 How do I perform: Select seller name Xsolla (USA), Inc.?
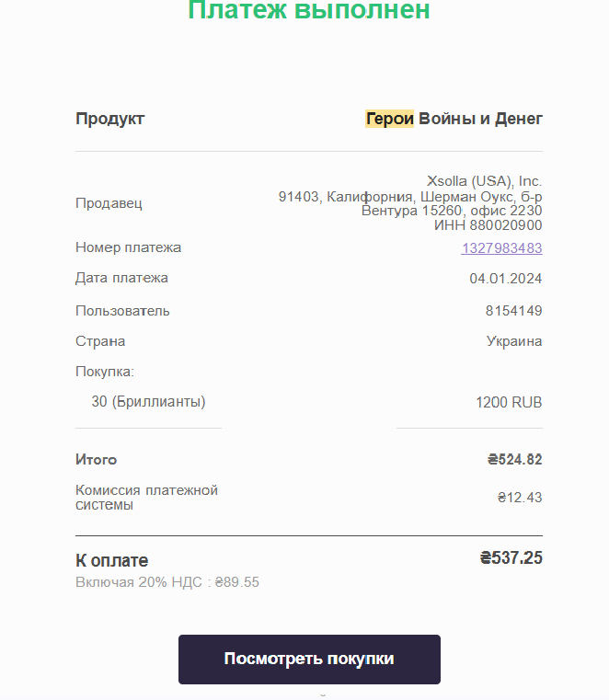tap(485, 181)
